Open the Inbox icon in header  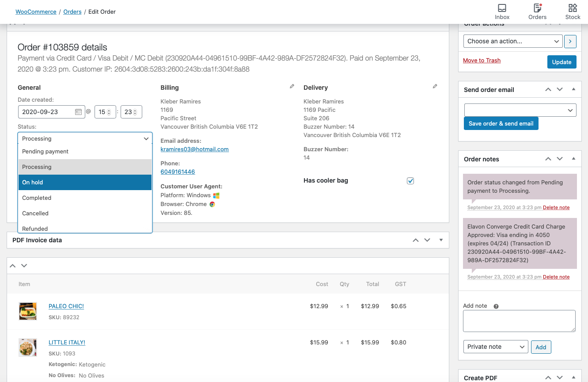coord(502,11)
